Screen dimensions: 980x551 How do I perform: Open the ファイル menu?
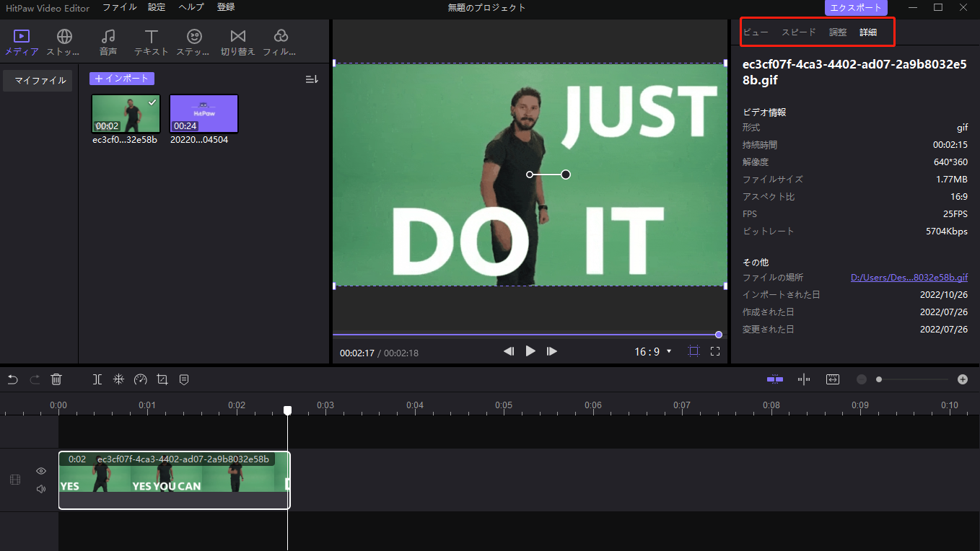pyautogui.click(x=119, y=7)
